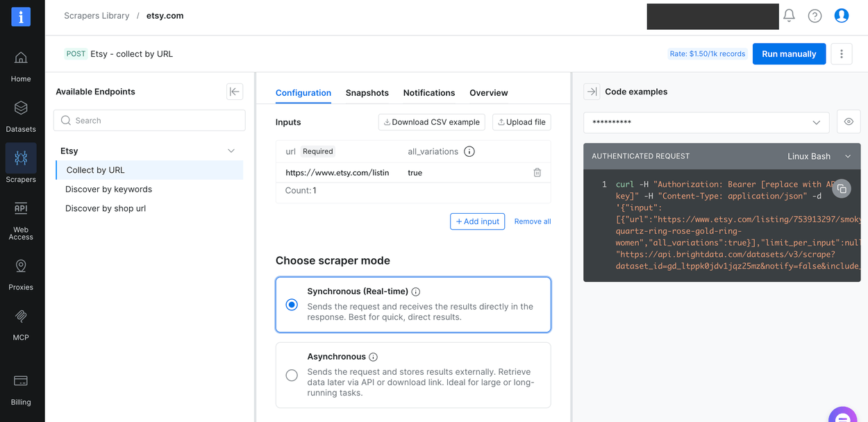This screenshot has width=868, height=422.
Task: Open Datasets from the sidebar
Action: [21, 117]
